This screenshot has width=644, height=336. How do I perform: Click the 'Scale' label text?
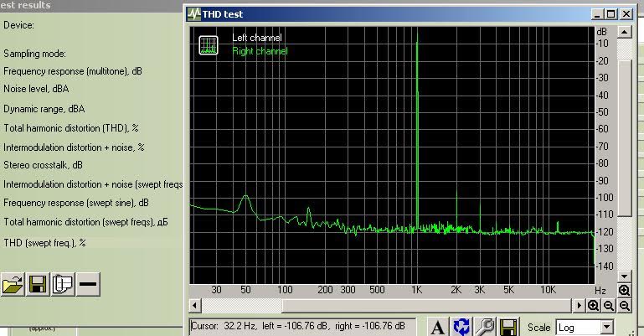(x=538, y=328)
